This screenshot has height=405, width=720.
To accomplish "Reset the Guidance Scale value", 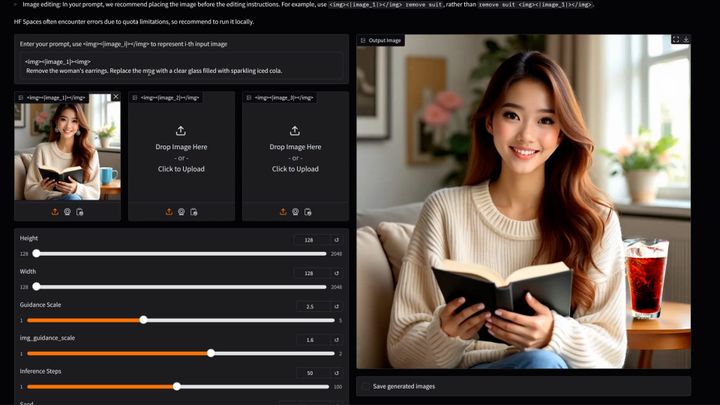I will point(337,306).
